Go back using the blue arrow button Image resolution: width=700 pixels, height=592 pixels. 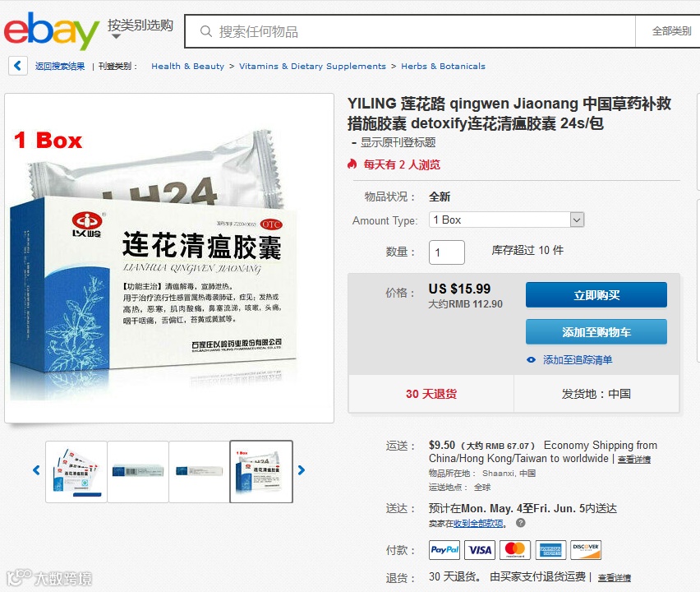pyautogui.click(x=18, y=66)
